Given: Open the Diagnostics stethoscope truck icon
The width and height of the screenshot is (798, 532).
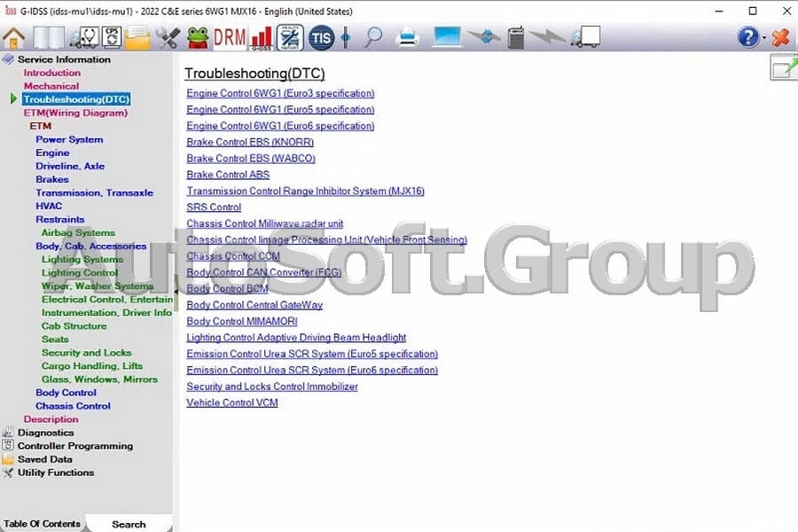Looking at the screenshot, I should [x=84, y=37].
